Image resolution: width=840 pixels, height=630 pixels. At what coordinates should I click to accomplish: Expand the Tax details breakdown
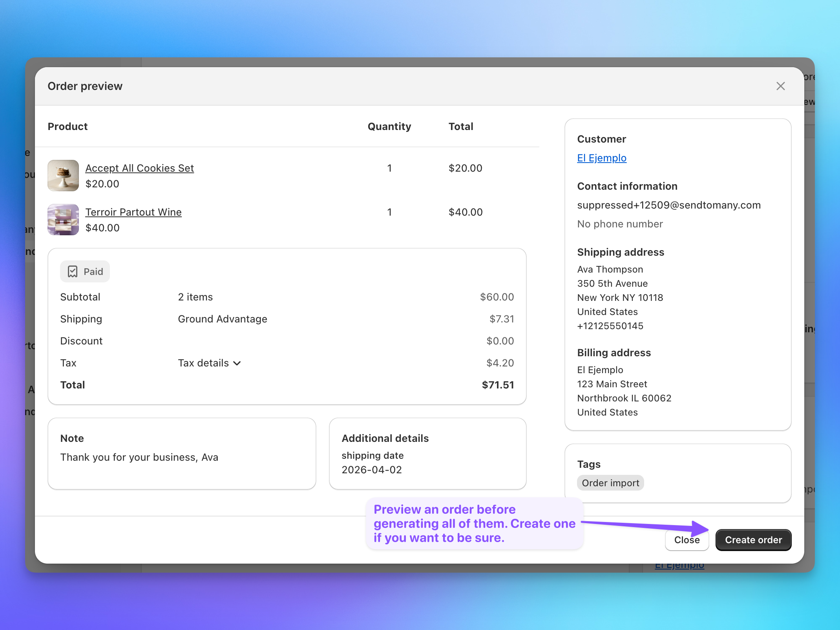209,363
